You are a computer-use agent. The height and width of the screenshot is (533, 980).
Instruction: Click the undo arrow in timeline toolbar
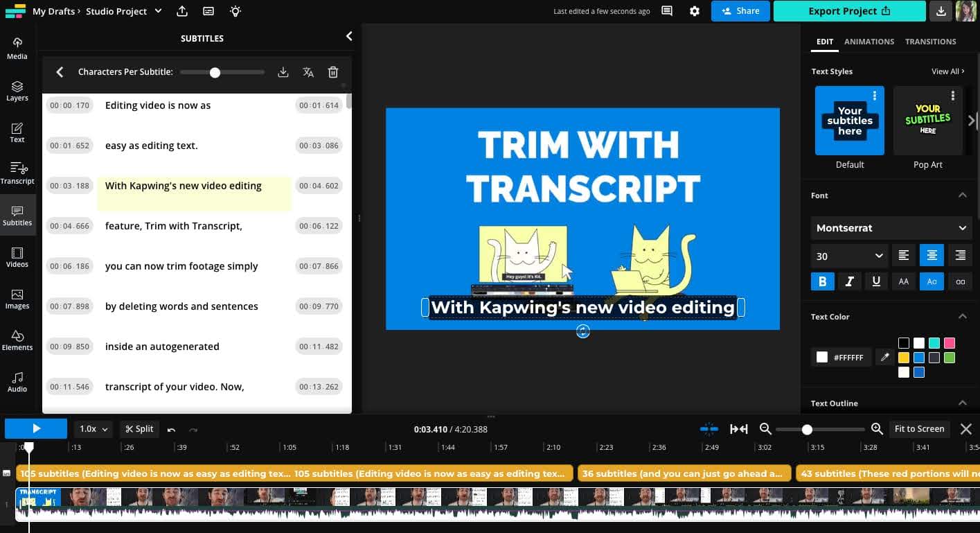(171, 429)
